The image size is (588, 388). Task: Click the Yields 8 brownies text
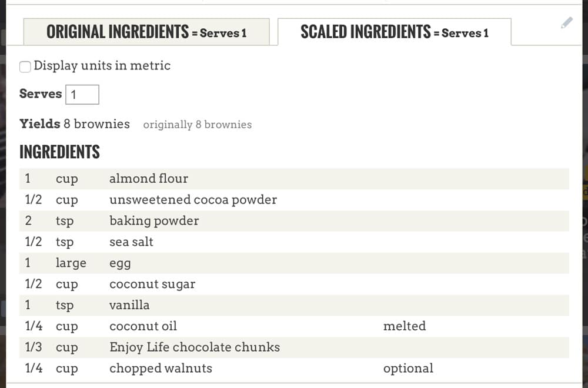pos(75,123)
